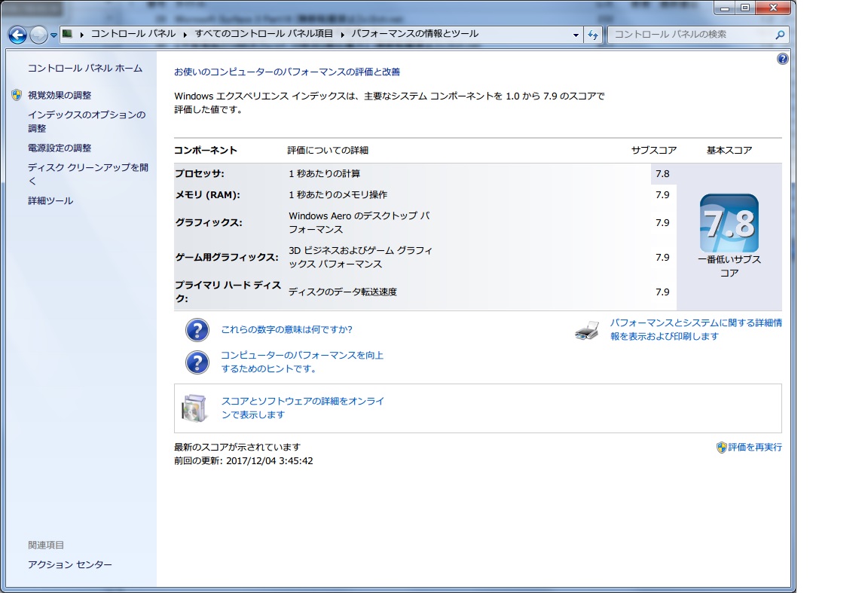The height and width of the screenshot is (593, 868).
Task: Select パフォーマンスの情報とツール breadcrumb
Action: point(415,34)
